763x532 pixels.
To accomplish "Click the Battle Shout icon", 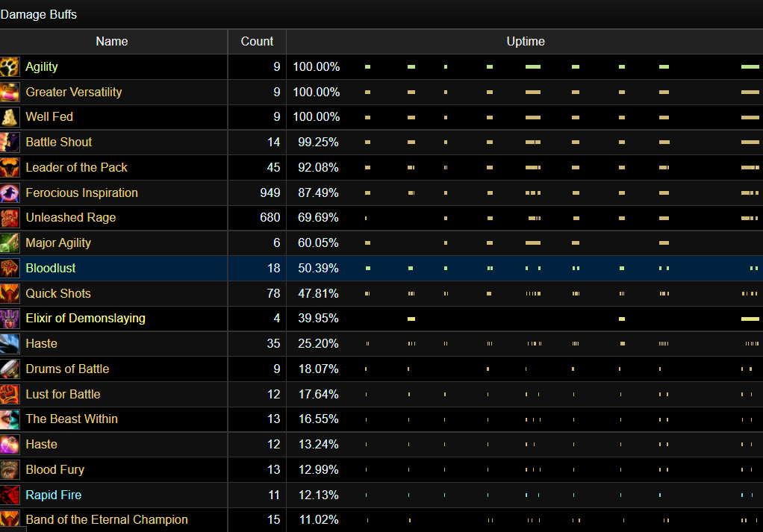I will (x=10, y=143).
